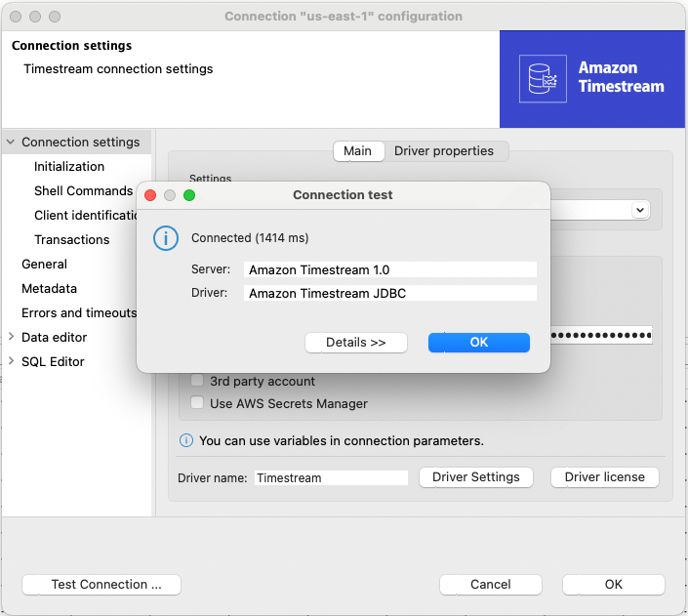
Task: Click the Test Connection button
Action: [x=101, y=585]
